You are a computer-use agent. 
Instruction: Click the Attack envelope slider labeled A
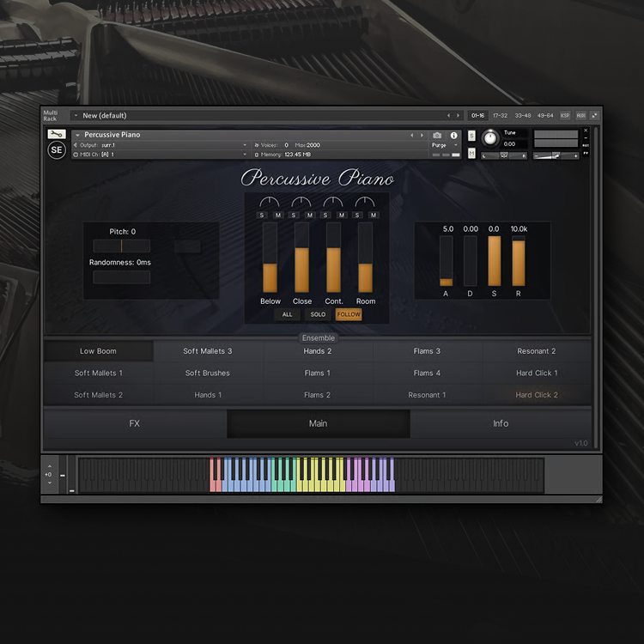coord(446,261)
